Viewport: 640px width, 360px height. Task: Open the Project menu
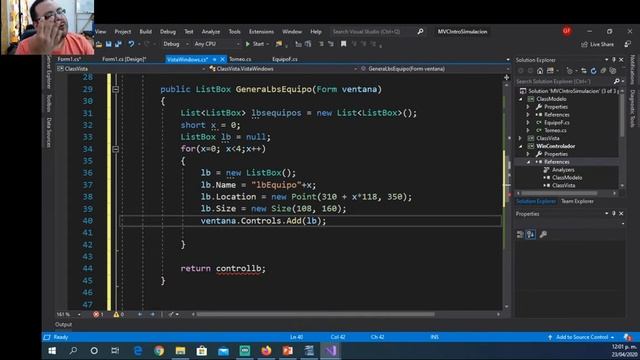click(x=123, y=31)
